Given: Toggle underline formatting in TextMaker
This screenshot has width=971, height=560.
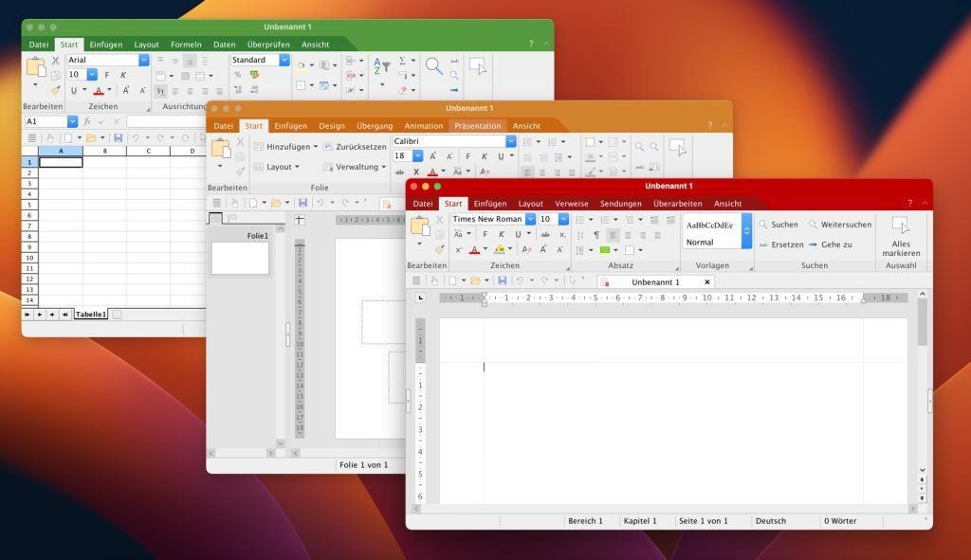Looking at the screenshot, I should 517,234.
